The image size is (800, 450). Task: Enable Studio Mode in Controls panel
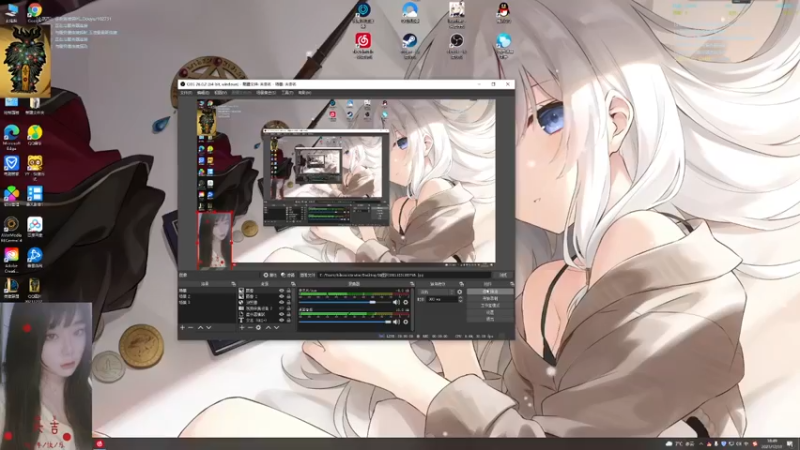(x=490, y=305)
